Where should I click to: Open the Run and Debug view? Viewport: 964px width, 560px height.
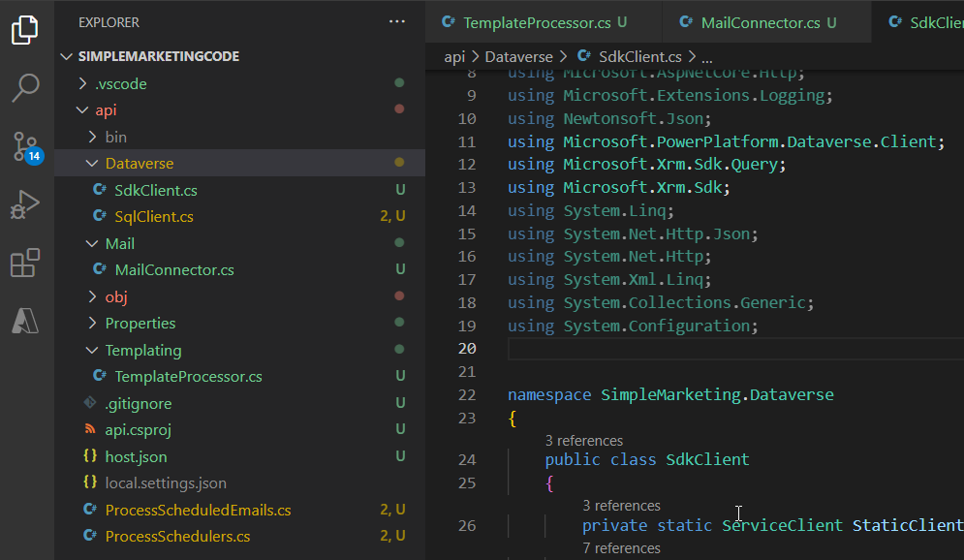pyautogui.click(x=25, y=204)
